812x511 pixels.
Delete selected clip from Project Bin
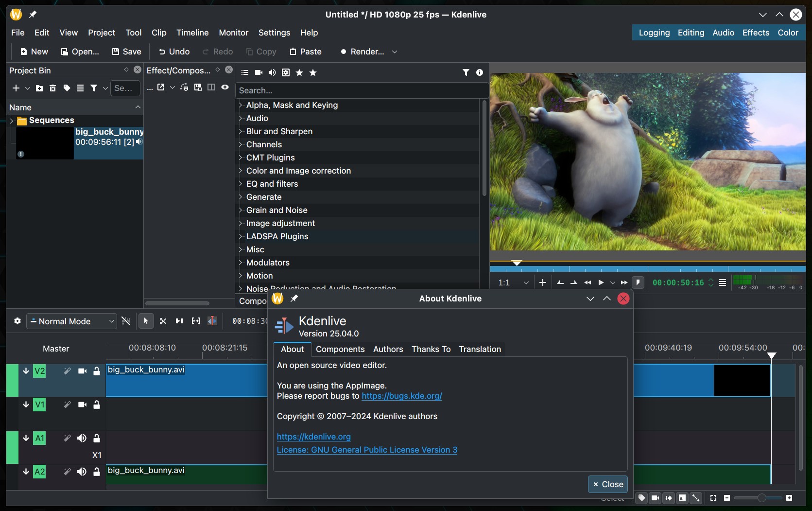tap(53, 88)
